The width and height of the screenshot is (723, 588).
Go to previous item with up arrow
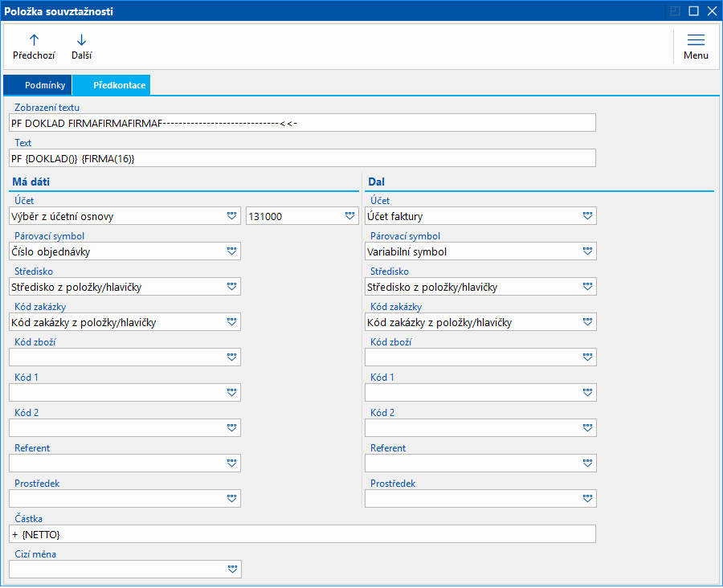(x=34, y=47)
